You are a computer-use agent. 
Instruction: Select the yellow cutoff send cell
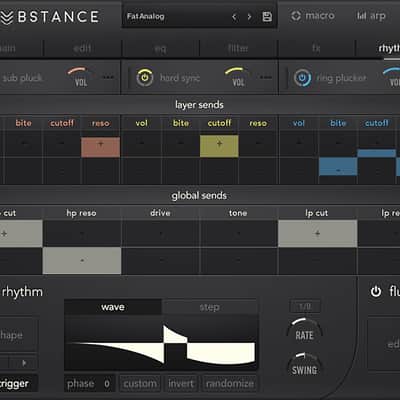219,146
